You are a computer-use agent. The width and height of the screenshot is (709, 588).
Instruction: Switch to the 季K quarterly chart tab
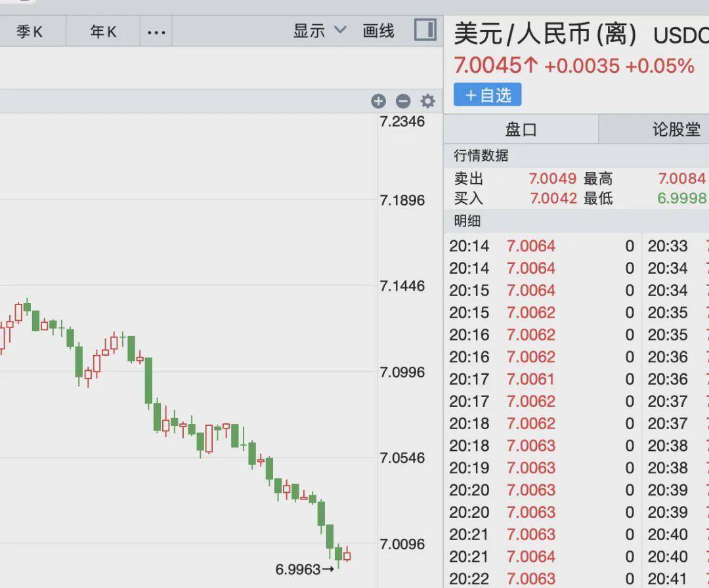tap(32, 31)
